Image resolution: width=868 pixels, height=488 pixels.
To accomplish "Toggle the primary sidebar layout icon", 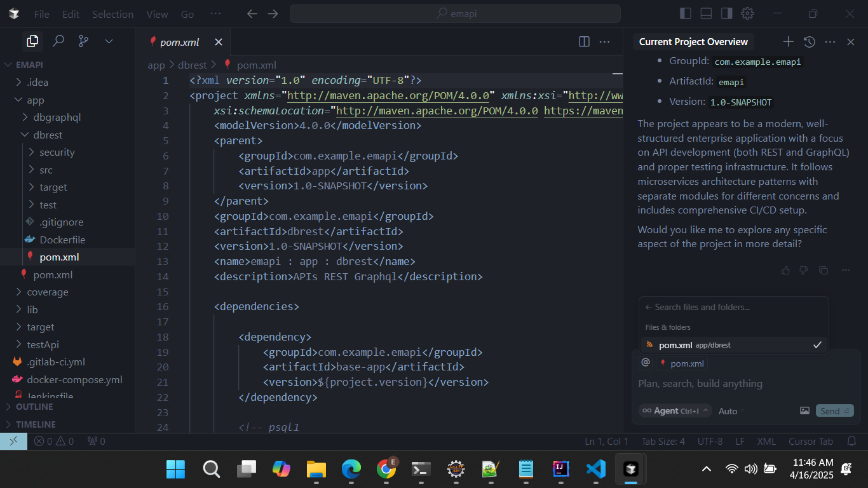I will (x=685, y=13).
